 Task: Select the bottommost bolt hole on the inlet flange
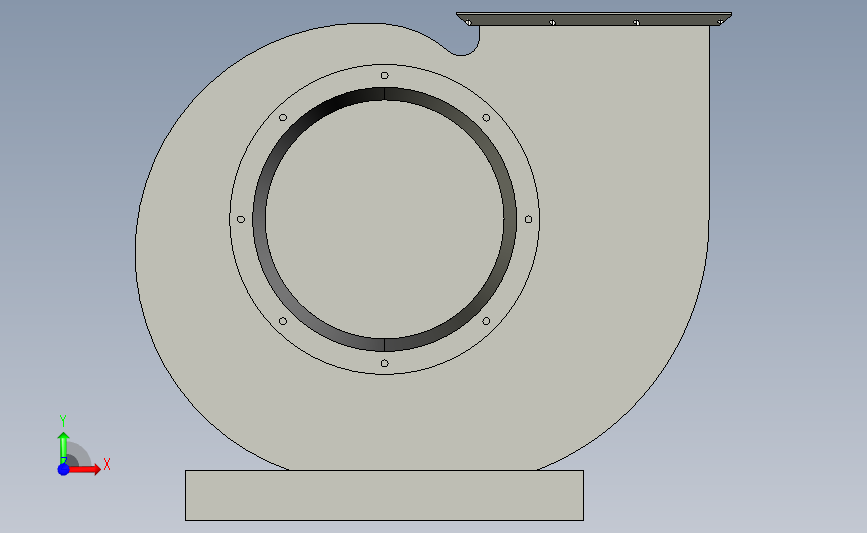(x=384, y=363)
